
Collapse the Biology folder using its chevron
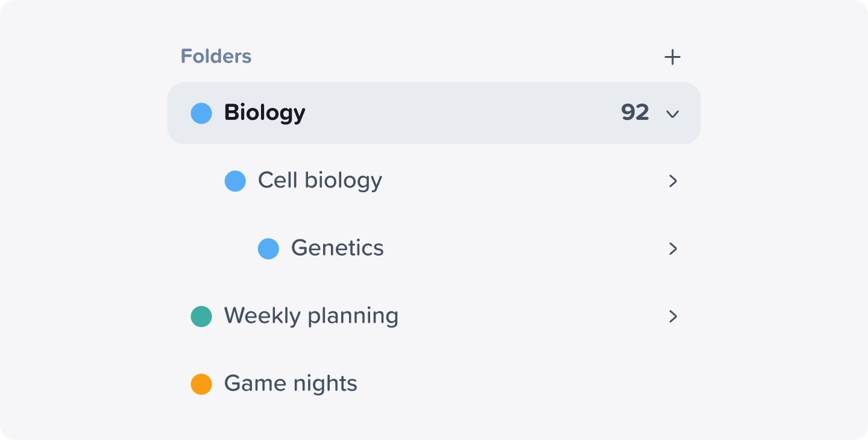[673, 113]
